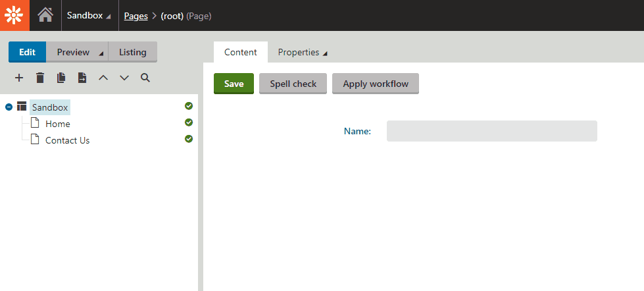Click the Name field label
This screenshot has height=291, width=644.
tap(357, 131)
